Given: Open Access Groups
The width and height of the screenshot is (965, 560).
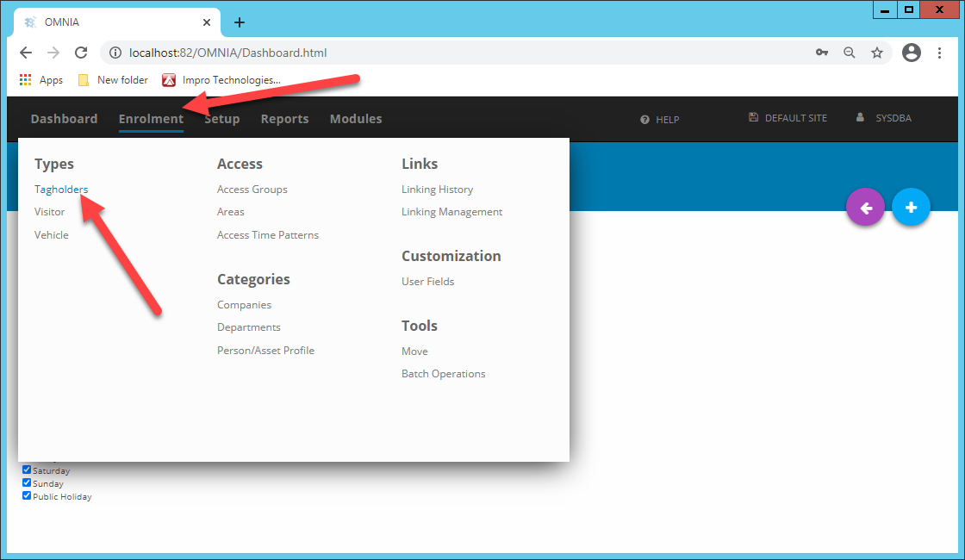Looking at the screenshot, I should click(252, 190).
